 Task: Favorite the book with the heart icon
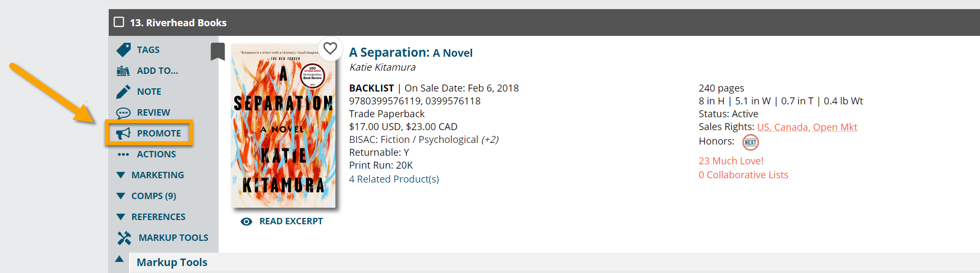pyautogui.click(x=330, y=48)
